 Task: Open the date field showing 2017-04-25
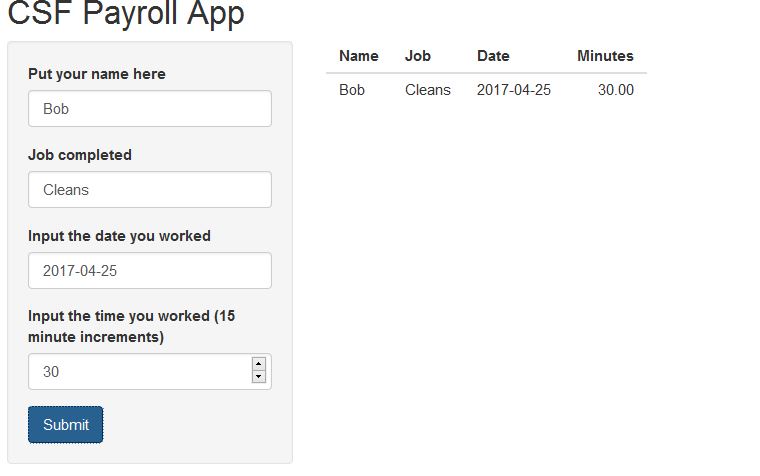[150, 270]
